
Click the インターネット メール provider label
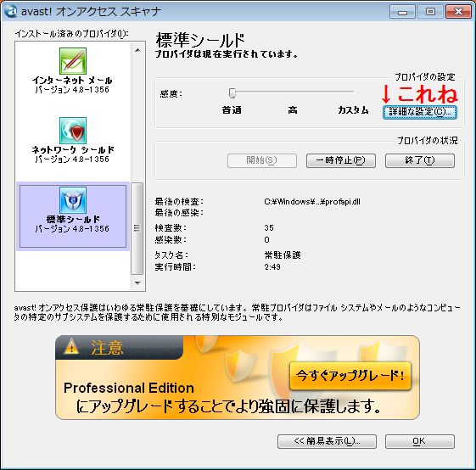pos(72,81)
